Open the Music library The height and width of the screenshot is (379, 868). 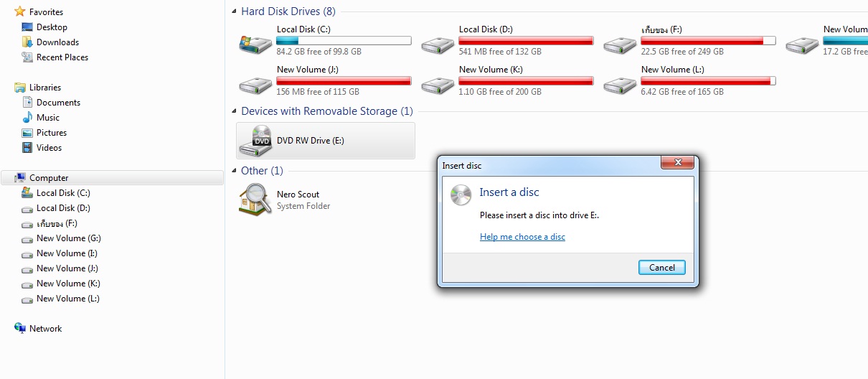tap(48, 117)
